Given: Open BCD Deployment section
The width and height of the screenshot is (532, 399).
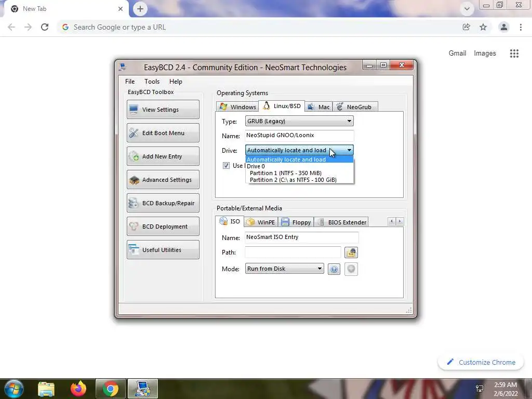Looking at the screenshot, I should click(163, 227).
